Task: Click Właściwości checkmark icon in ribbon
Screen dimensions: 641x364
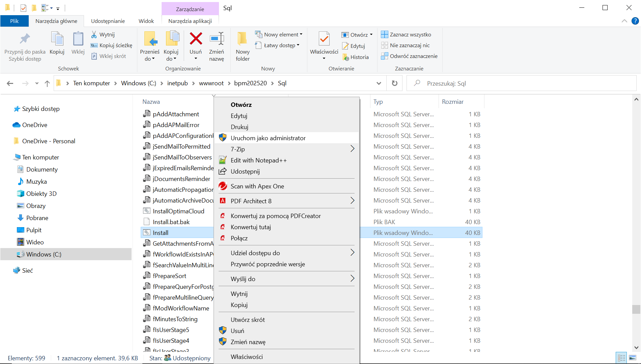Action: [324, 39]
